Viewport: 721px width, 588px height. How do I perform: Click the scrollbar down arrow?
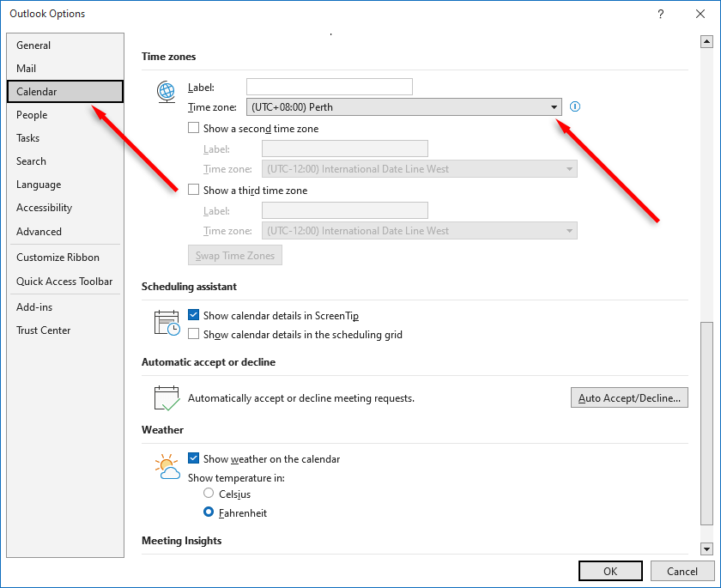click(x=706, y=549)
